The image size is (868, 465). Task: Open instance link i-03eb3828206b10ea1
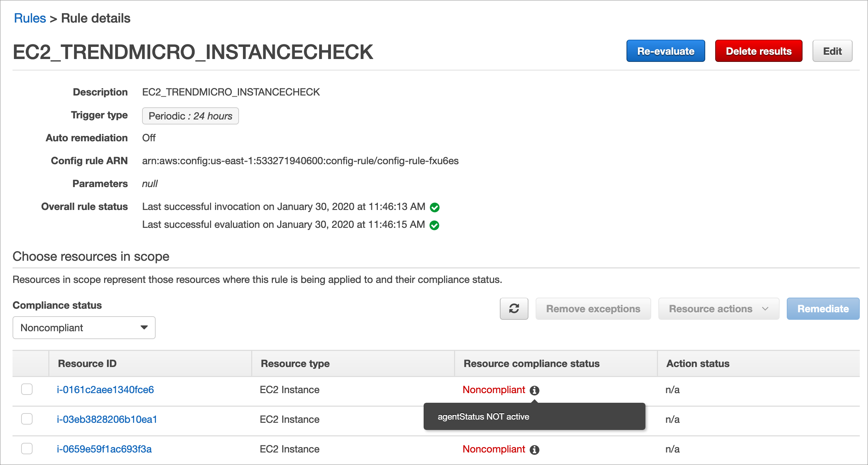pos(107,419)
